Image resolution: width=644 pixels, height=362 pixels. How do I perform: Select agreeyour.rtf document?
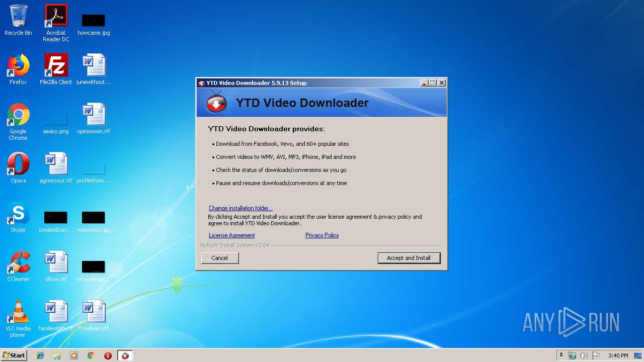tap(56, 168)
